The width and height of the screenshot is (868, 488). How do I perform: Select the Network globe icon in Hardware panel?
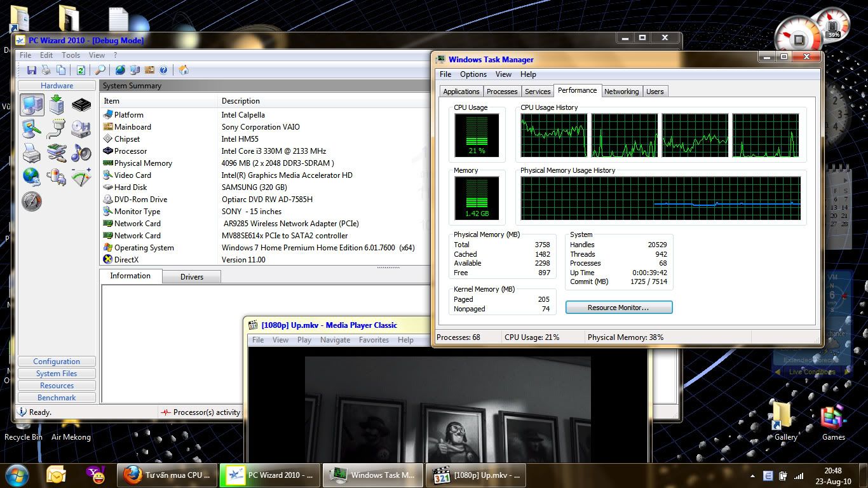point(32,177)
